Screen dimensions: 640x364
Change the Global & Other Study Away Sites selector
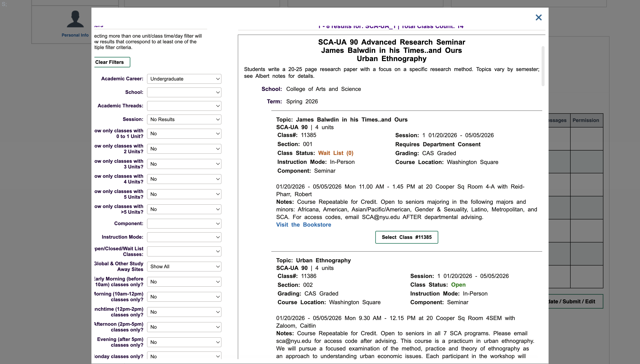(x=184, y=267)
